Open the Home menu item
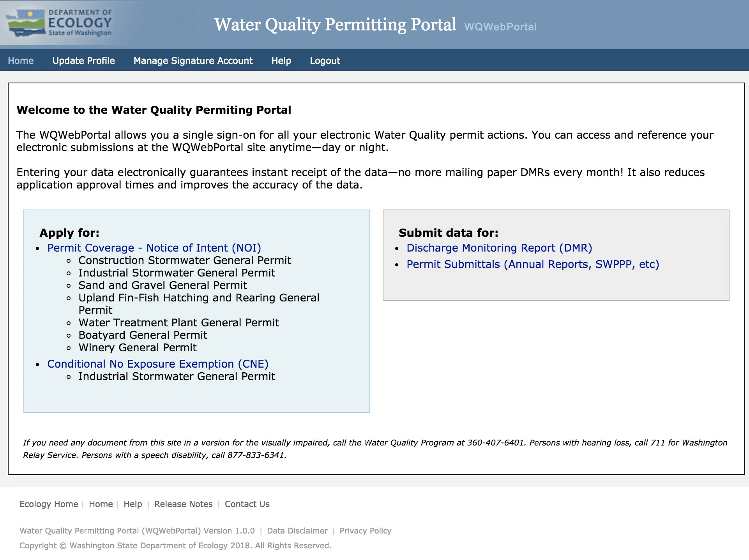 pos(21,61)
